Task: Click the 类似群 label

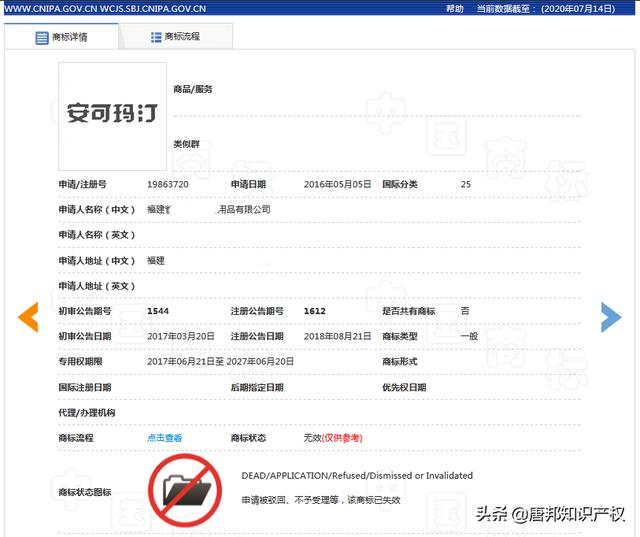Action: (x=187, y=144)
